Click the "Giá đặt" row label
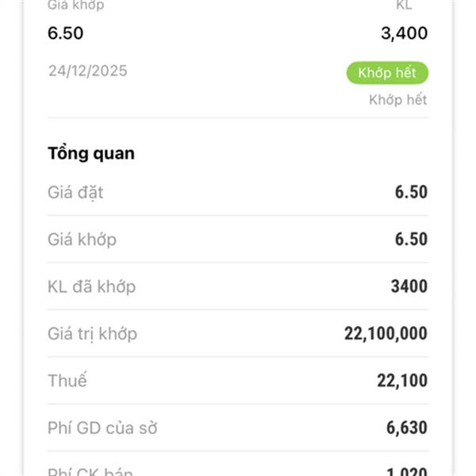 coord(75,192)
